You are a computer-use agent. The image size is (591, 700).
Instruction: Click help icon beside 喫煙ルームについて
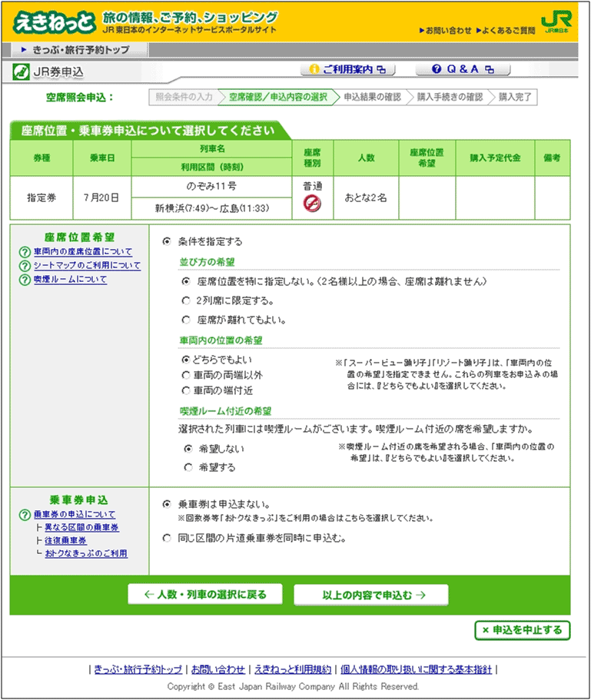click(25, 280)
